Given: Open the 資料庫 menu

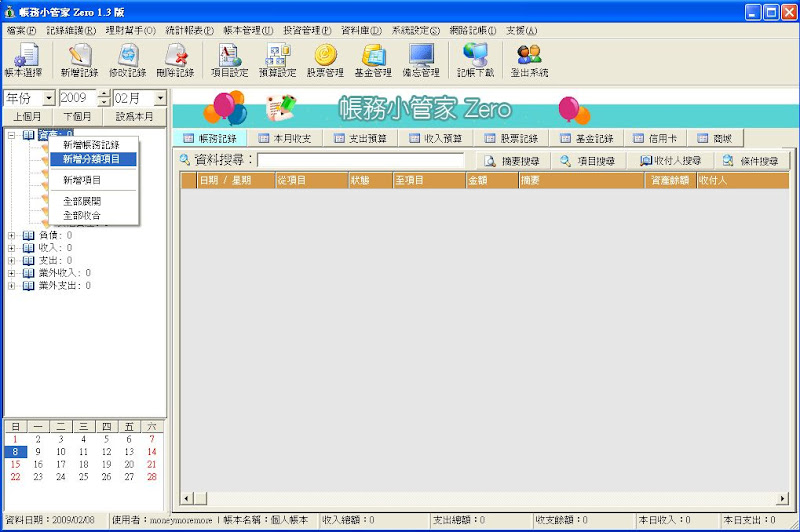Looking at the screenshot, I should 361,31.
